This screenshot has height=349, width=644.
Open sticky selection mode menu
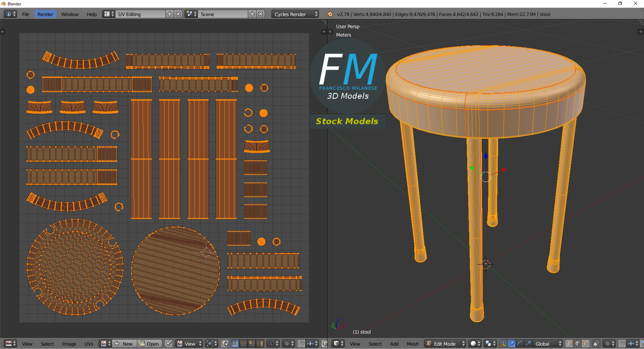273,344
